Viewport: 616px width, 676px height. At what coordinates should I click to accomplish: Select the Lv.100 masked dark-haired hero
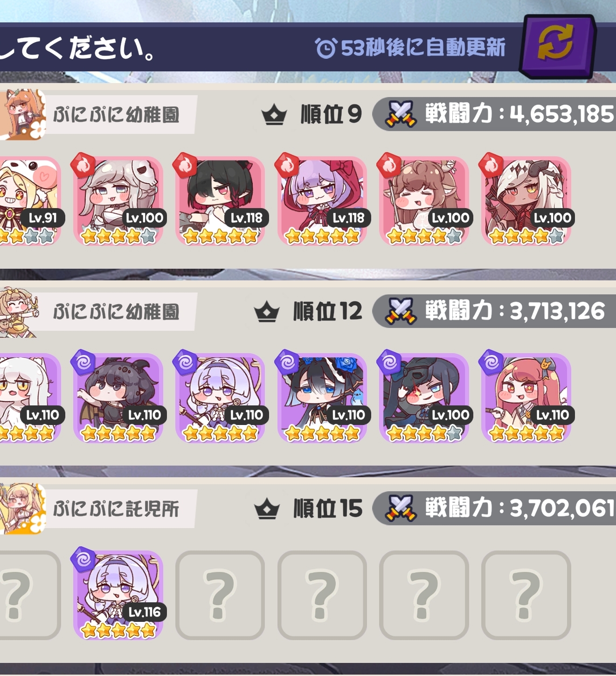pos(424,398)
